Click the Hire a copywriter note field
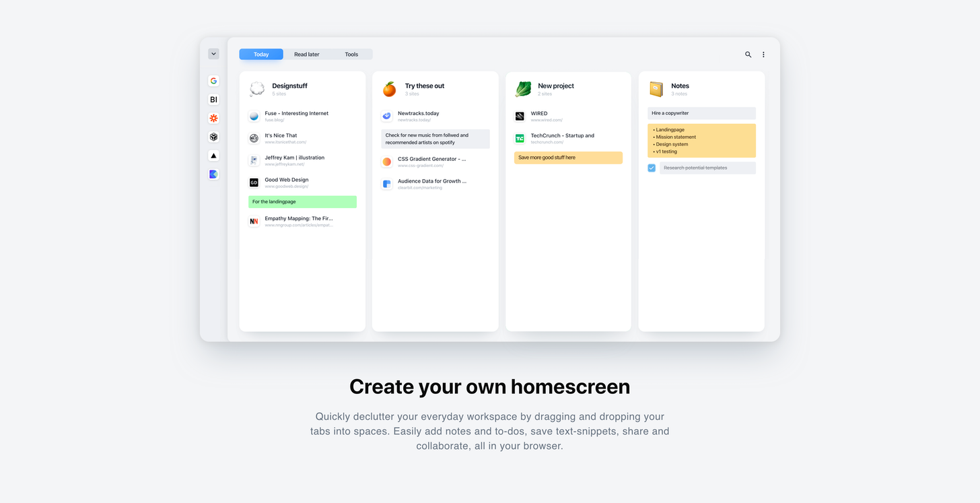Screen dimensions: 980x503 pyautogui.click(x=701, y=113)
